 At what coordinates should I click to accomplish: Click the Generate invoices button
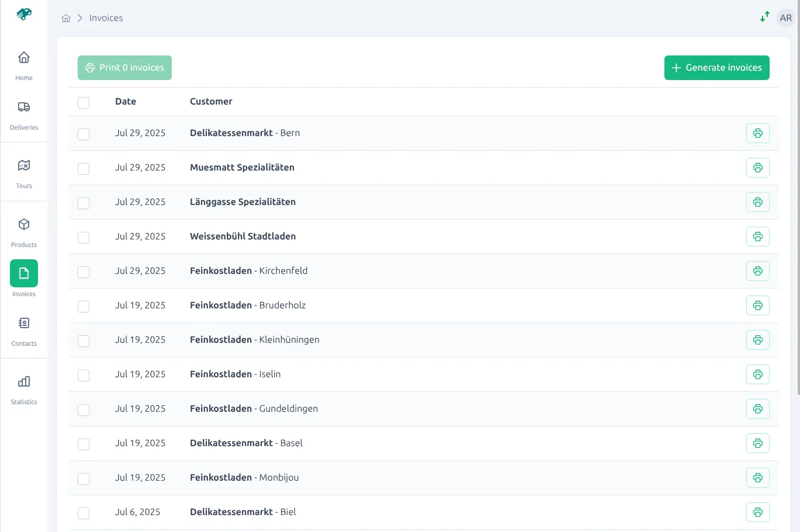coord(716,67)
